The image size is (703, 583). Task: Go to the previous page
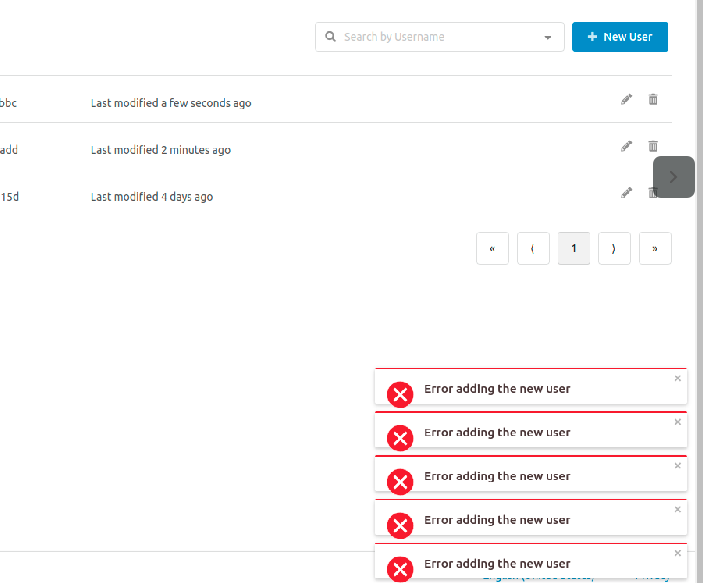point(533,248)
